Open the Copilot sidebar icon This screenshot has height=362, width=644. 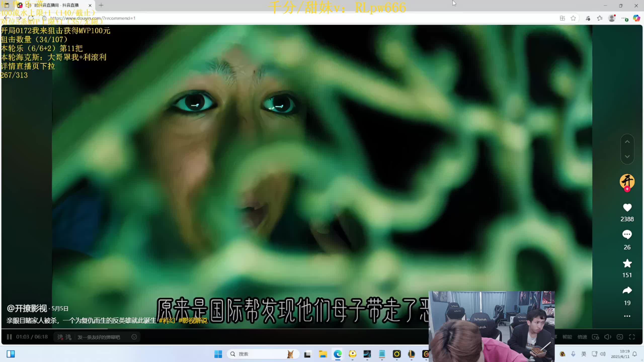pos(636,18)
